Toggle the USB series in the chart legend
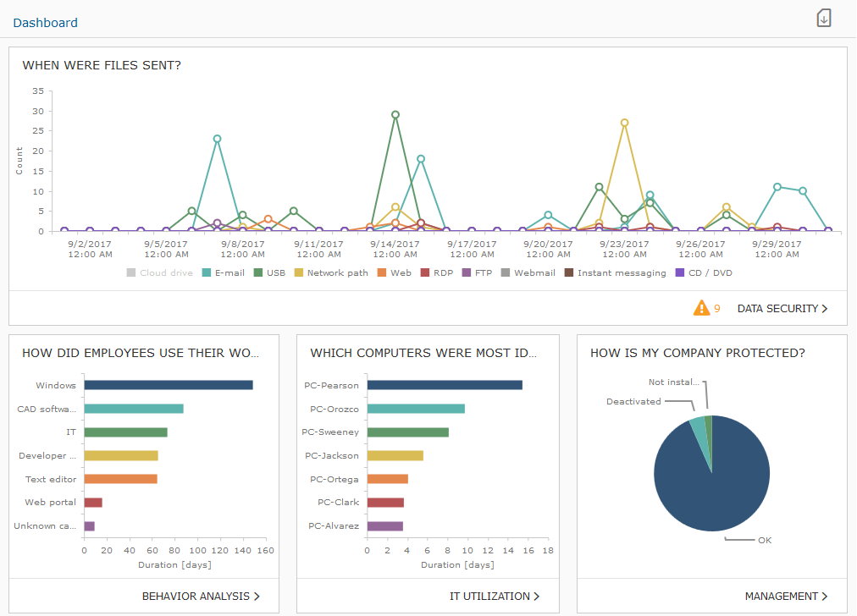Screen dimensions: 857x616 click(267, 272)
